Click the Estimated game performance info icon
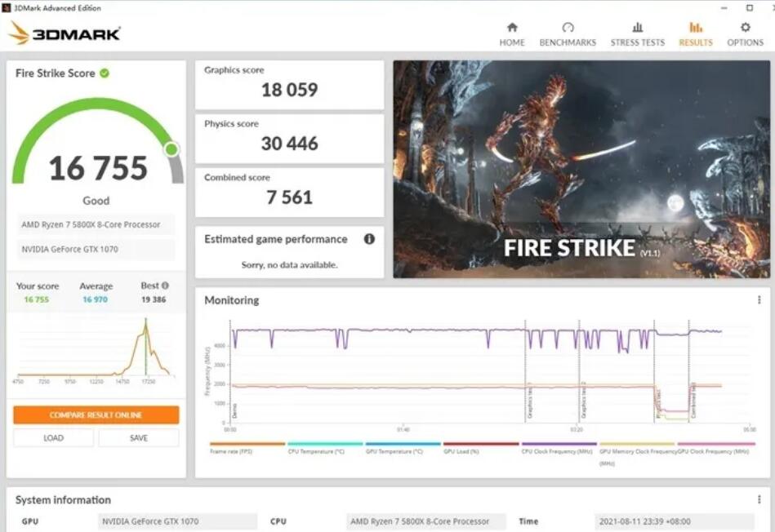Image resolution: width=775 pixels, height=532 pixels. [x=368, y=239]
